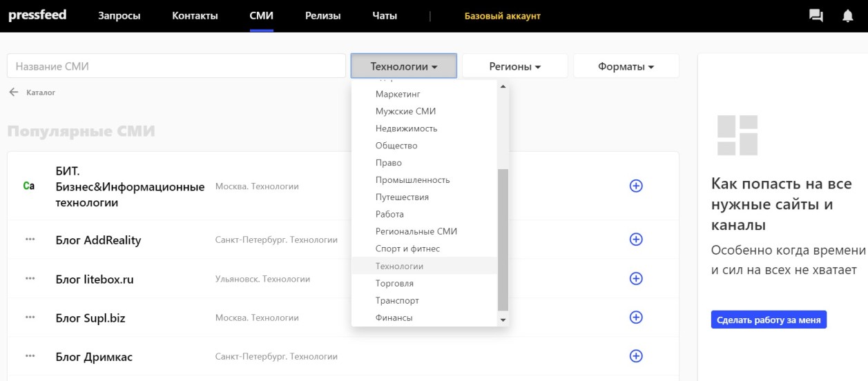Add БИТ. Бизнес&Информационные технологии with plus icon
The image size is (868, 381).
pyautogui.click(x=636, y=186)
